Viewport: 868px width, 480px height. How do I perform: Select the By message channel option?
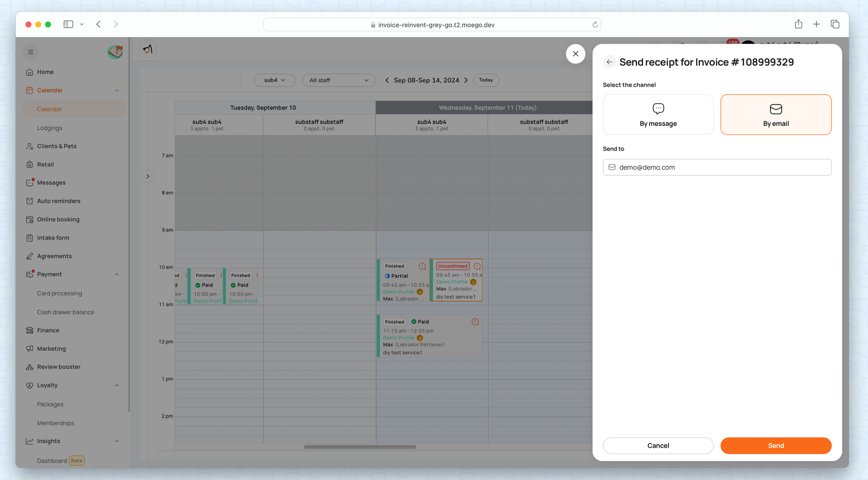[658, 115]
